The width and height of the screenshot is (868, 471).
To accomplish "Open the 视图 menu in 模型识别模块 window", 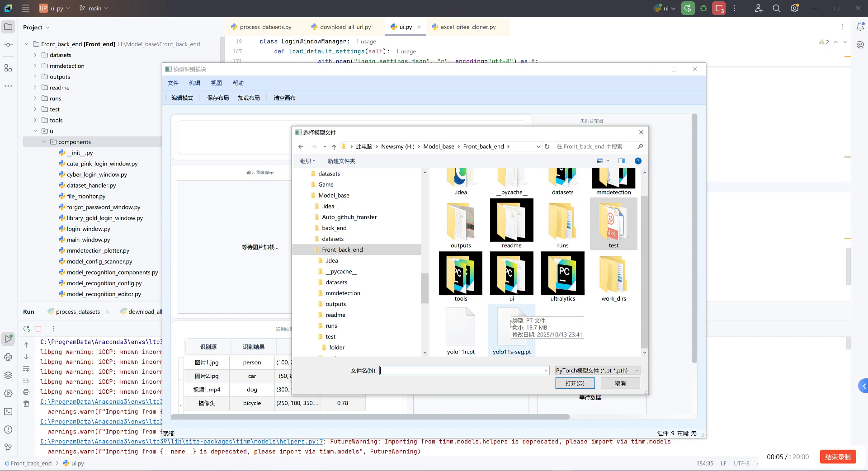I will 217,83.
